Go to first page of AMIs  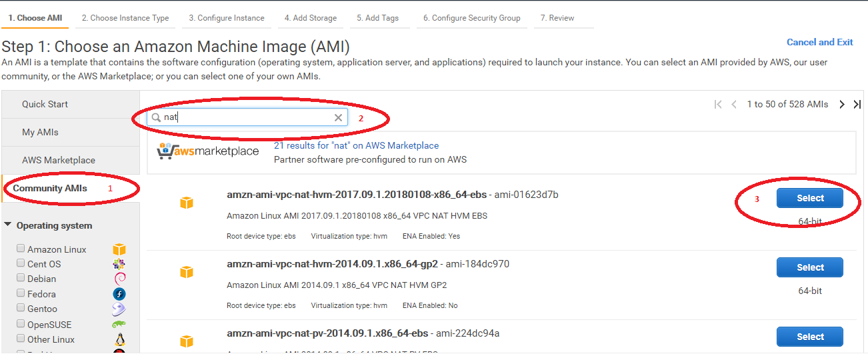(x=718, y=104)
